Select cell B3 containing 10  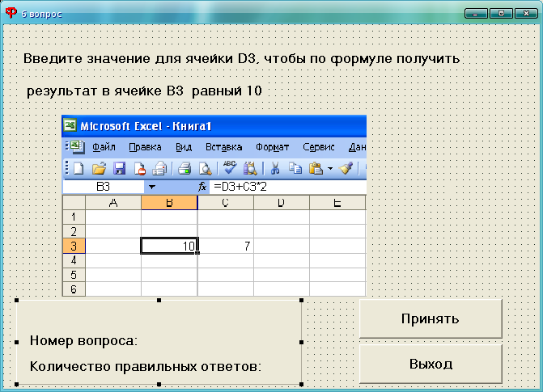pos(169,246)
